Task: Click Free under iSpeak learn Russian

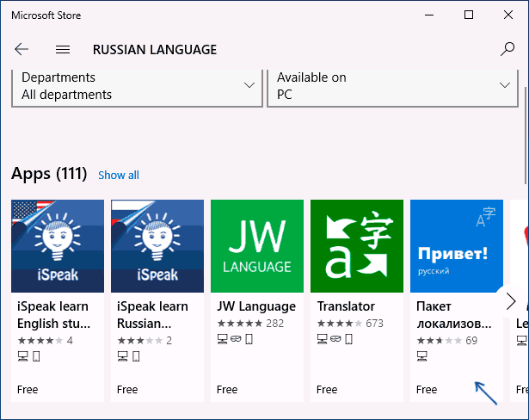Action: 127,390
